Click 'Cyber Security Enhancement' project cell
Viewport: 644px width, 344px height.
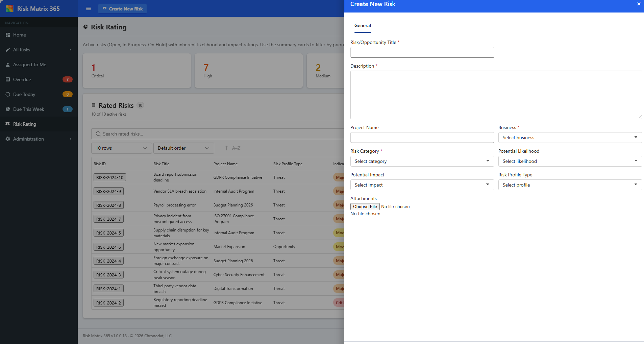(239, 275)
